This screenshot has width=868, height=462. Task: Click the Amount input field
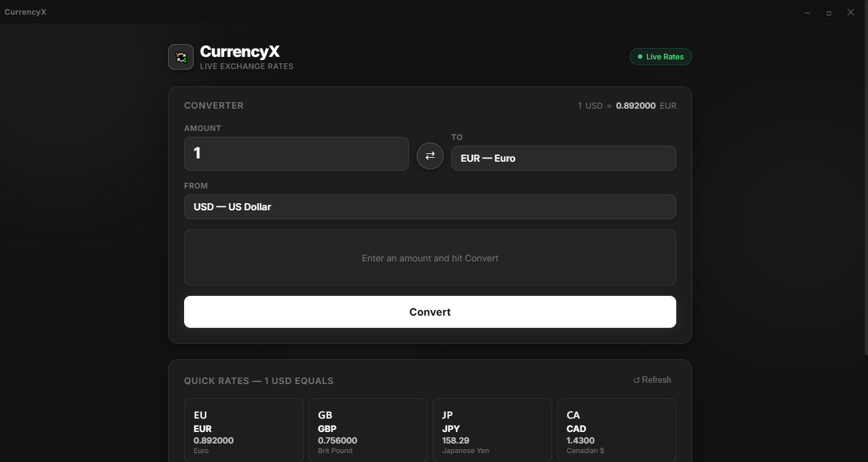(x=297, y=153)
